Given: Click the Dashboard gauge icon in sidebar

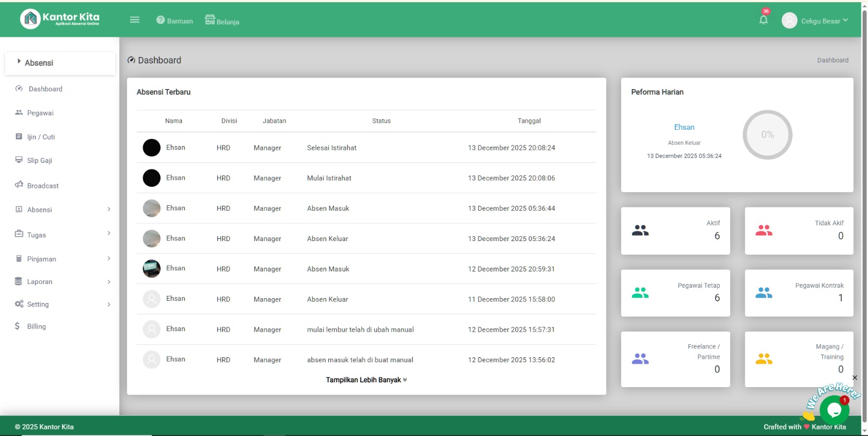Looking at the screenshot, I should (19, 89).
